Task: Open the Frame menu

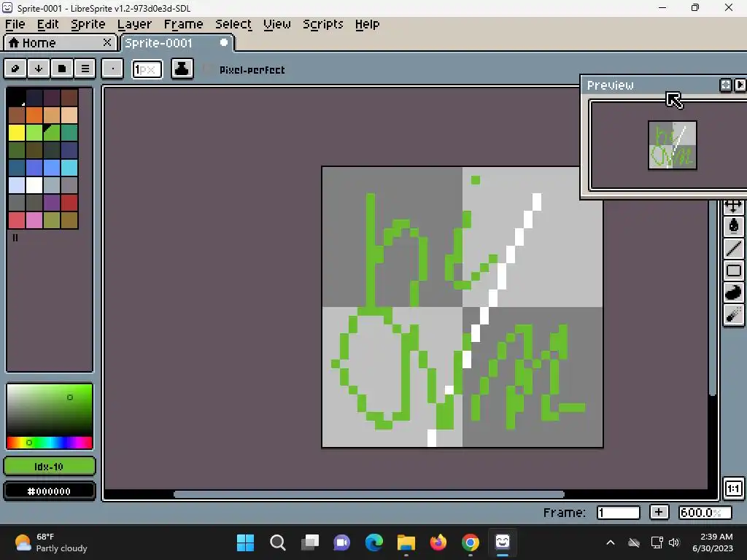Action: [183, 24]
